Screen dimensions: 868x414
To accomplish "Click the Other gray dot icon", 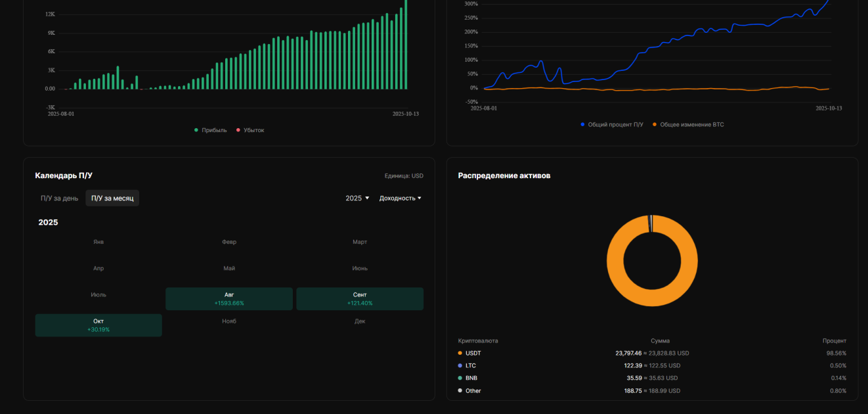I will 460,390.
